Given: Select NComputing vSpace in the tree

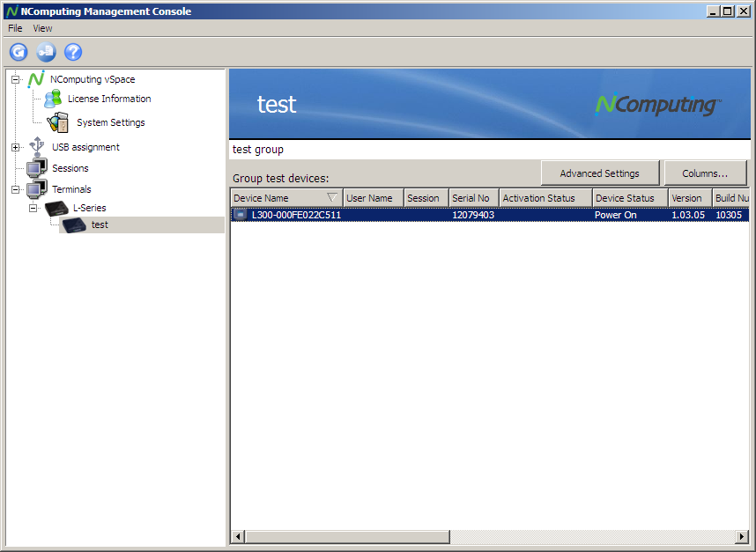Looking at the screenshot, I should coord(93,79).
